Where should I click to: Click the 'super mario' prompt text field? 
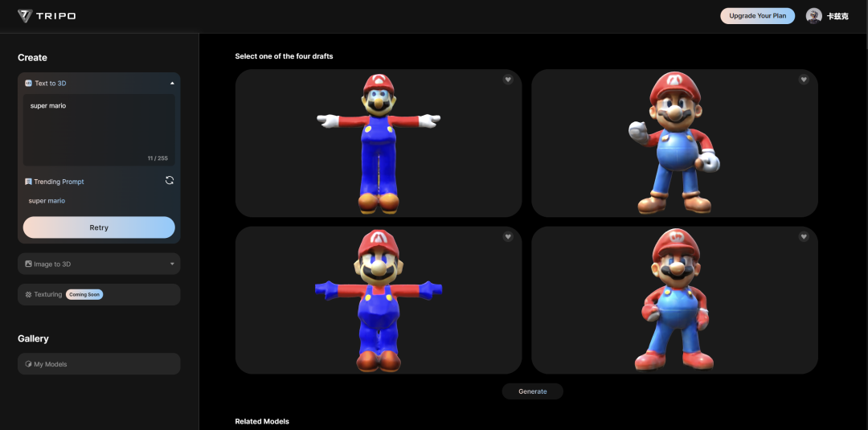(99, 130)
